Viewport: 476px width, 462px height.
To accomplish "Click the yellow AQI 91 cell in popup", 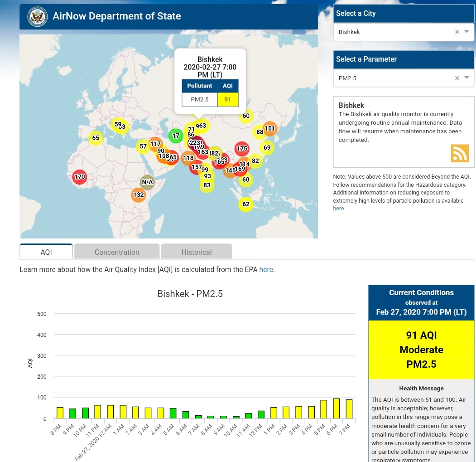I will pos(227,99).
